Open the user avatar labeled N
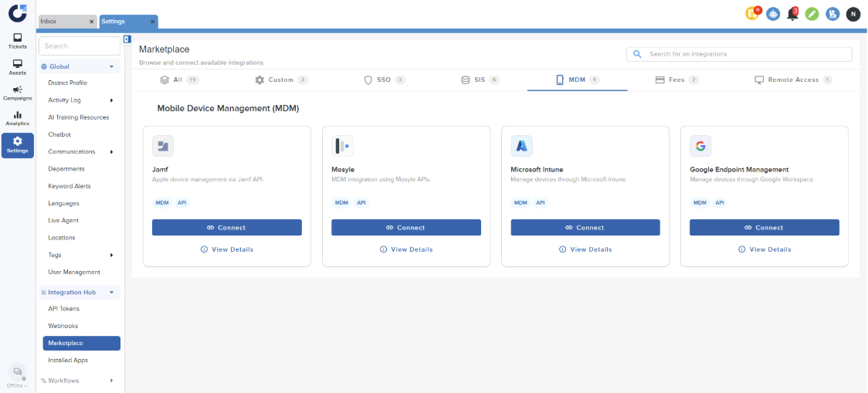Image resolution: width=868 pixels, height=393 pixels. [x=853, y=14]
